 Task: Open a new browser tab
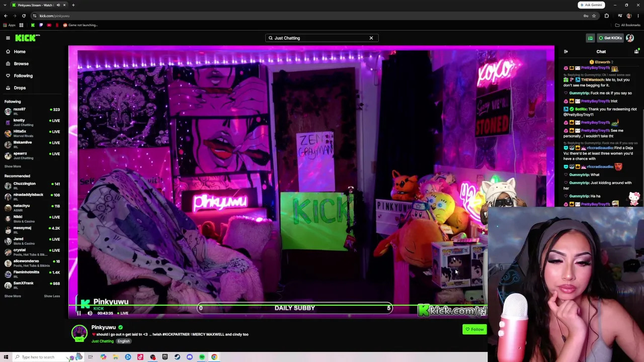(73, 5)
